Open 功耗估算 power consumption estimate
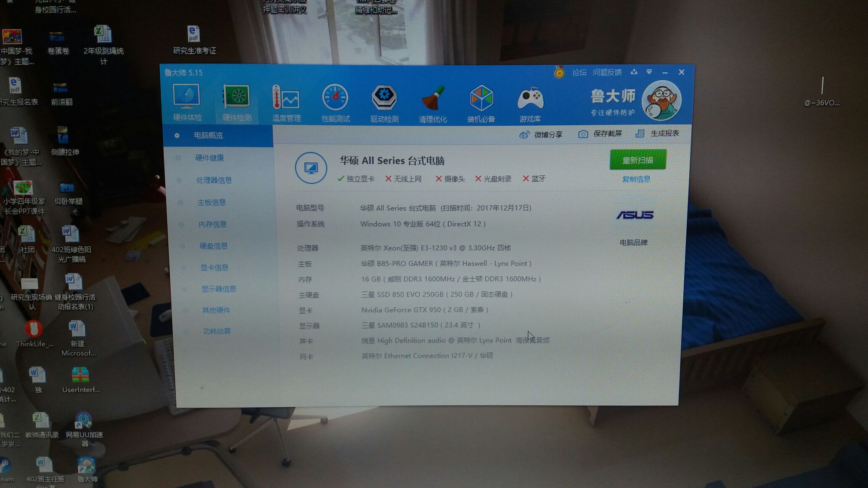This screenshot has width=868, height=488. coord(215,331)
